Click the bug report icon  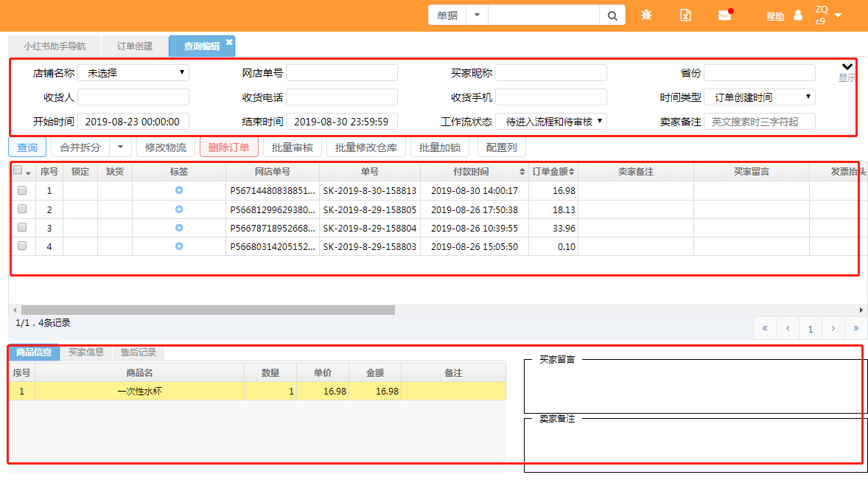(646, 15)
